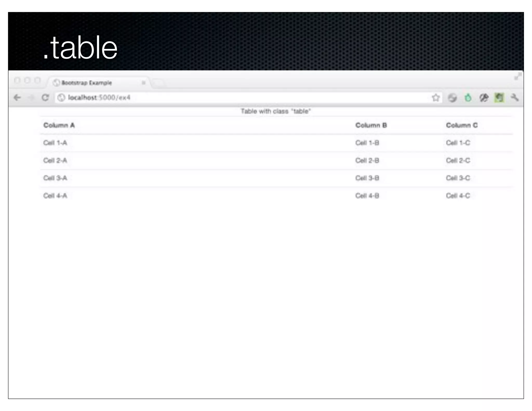
Task: Reload the page with refresh icon
Action: pos(45,98)
